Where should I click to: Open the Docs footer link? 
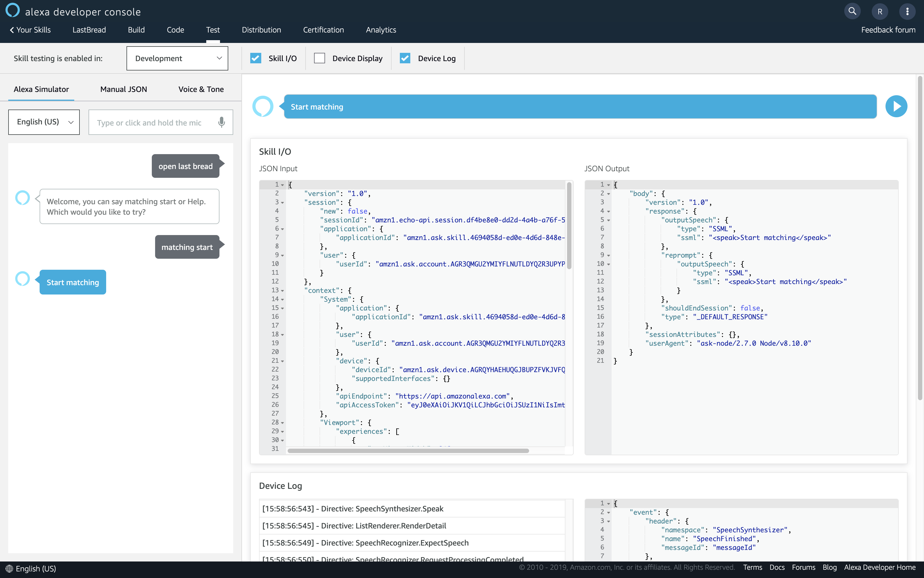[777, 567]
